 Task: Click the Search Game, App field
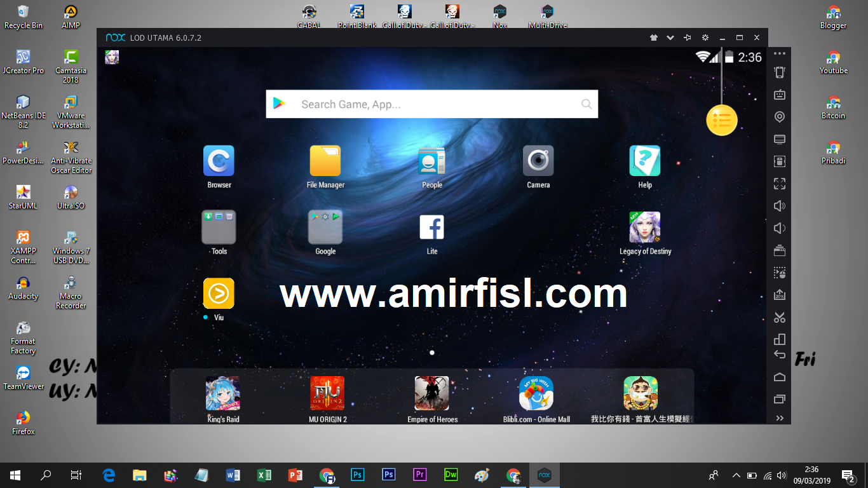pyautogui.click(x=432, y=104)
